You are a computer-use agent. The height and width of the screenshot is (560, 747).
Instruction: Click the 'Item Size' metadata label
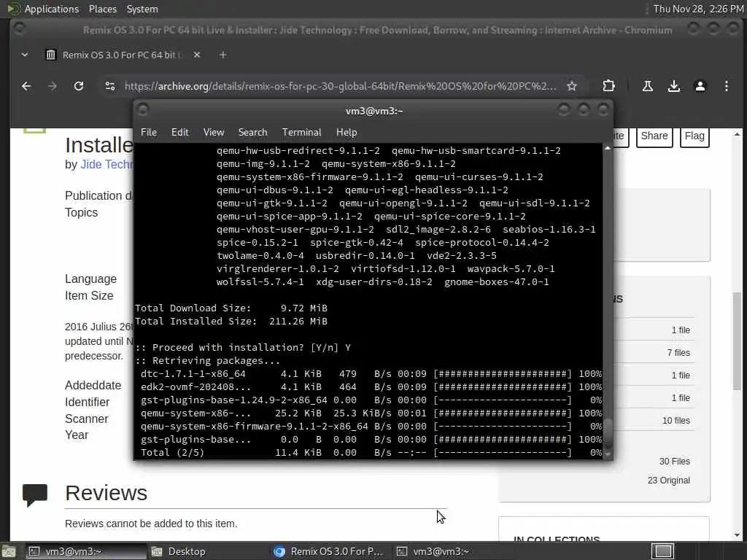coord(89,296)
